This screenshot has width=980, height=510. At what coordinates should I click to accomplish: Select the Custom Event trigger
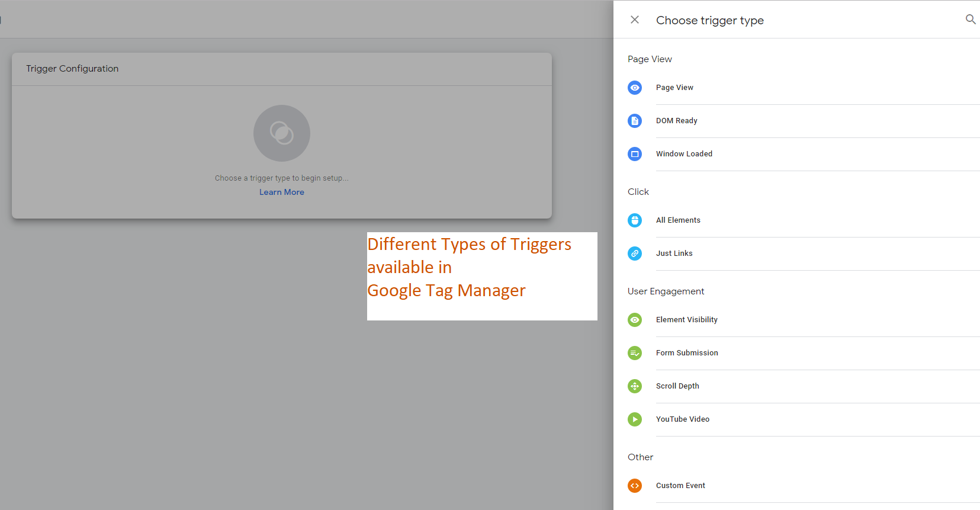click(796, 486)
